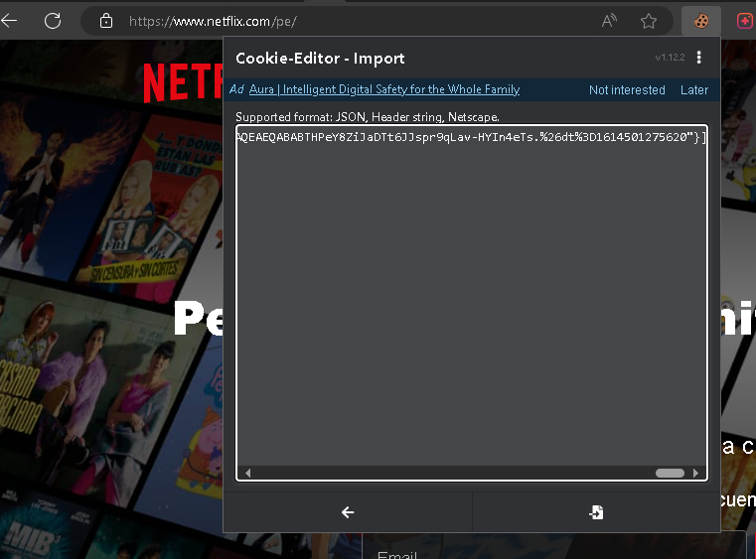Screen dimensions: 756x559
Task: Select the Supported format description text
Action: click(368, 117)
